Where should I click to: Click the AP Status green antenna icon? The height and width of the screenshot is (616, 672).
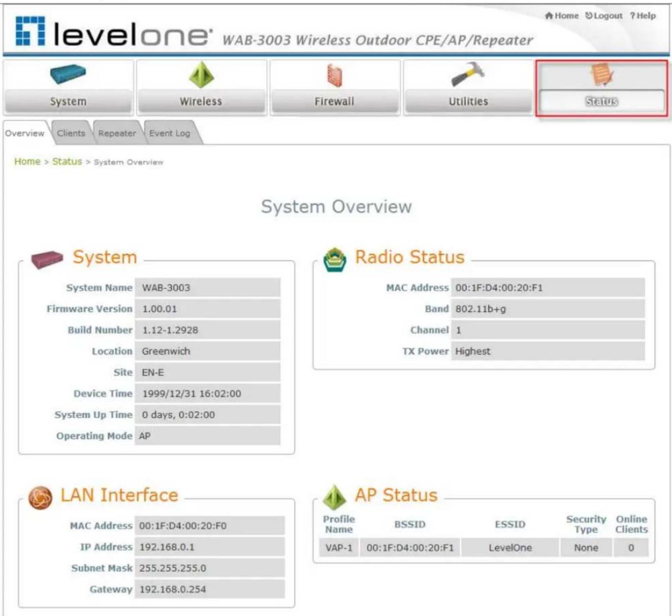tap(334, 497)
